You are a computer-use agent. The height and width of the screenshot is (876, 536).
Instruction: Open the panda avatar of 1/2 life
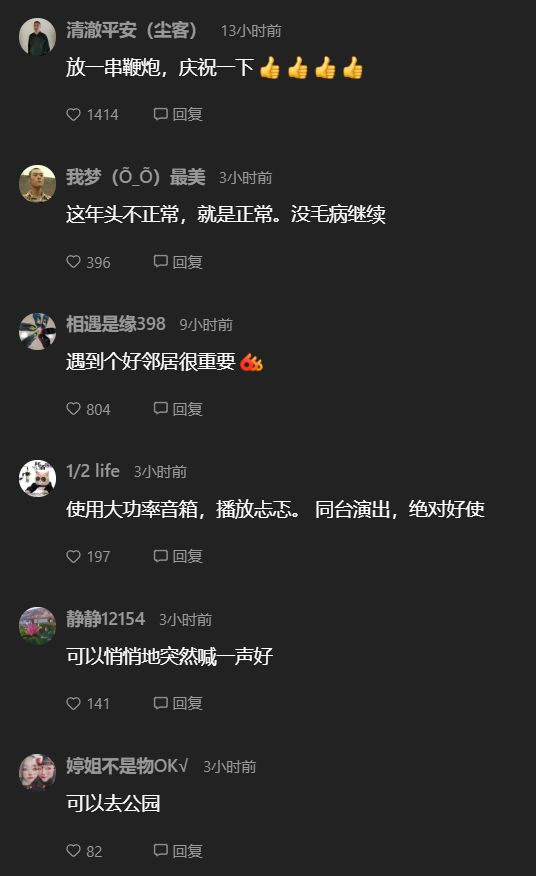coord(37,478)
